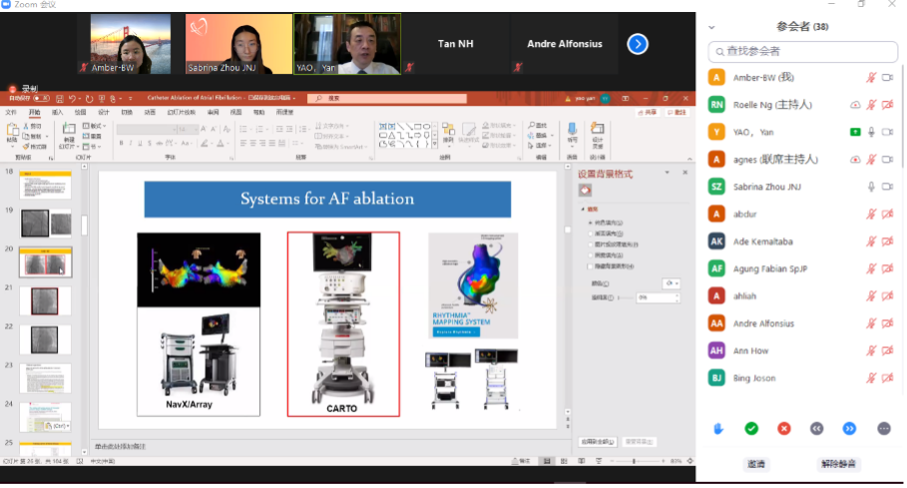
Task: Select the gradient fill radio option
Action: click(591, 234)
